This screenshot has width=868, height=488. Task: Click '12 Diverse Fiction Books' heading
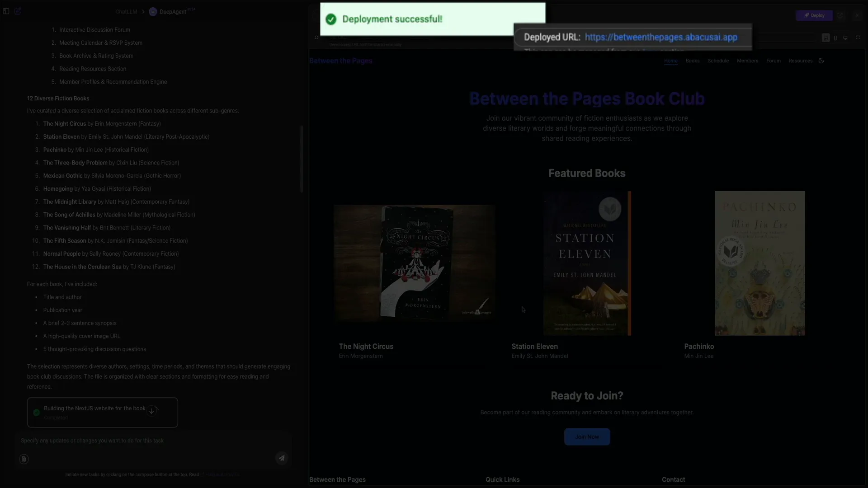click(58, 99)
